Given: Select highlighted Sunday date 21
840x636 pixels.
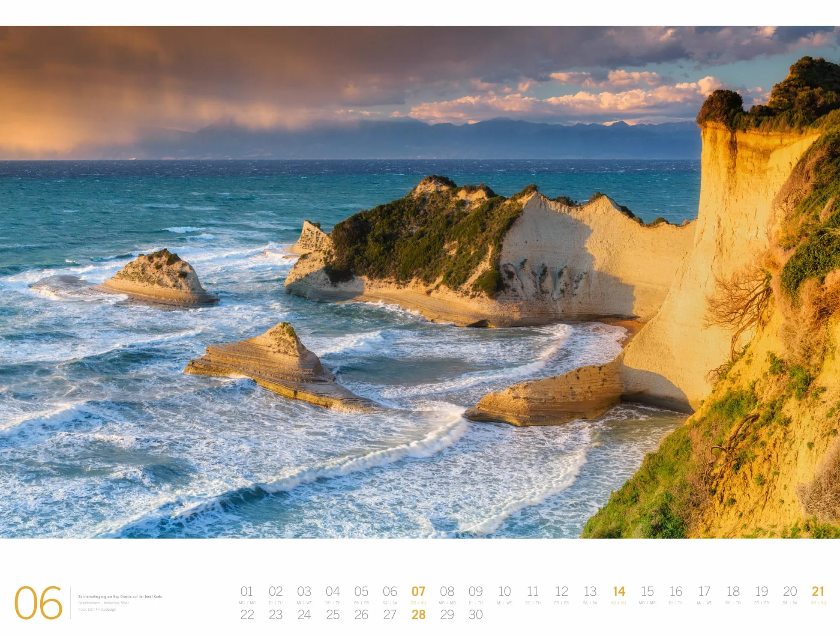Looking at the screenshot, I should (818, 591).
